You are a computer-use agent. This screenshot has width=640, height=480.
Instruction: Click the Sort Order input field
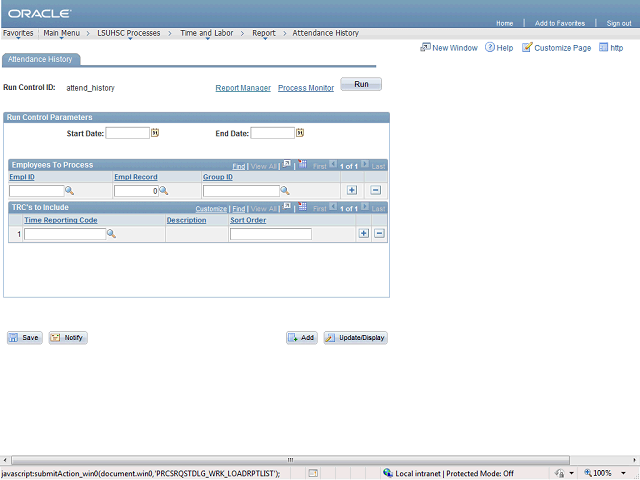(270, 234)
